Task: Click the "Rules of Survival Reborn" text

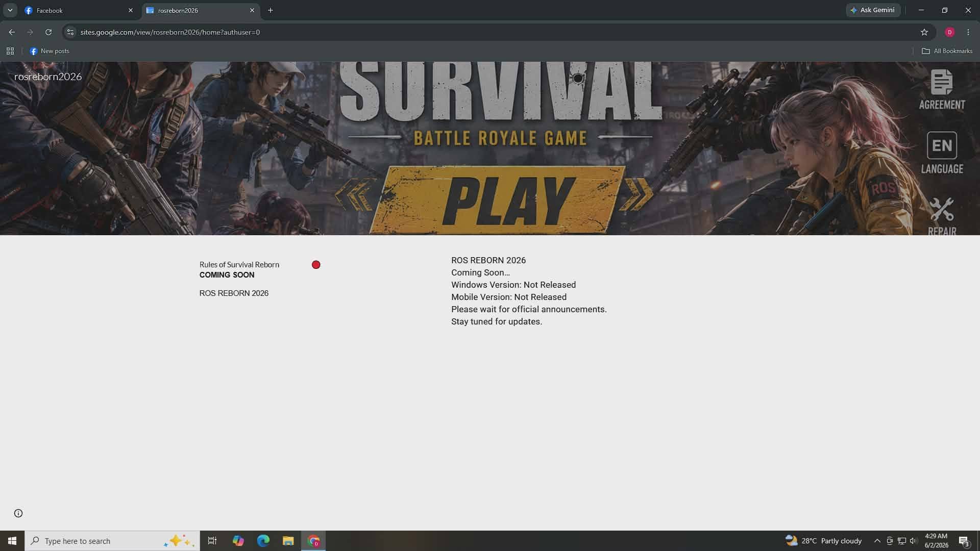Action: point(239,265)
